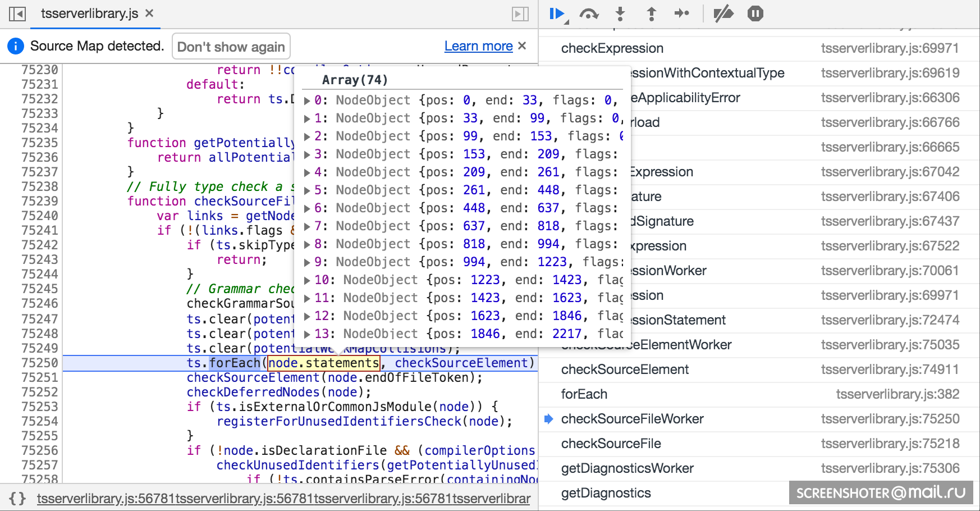This screenshot has height=511, width=980.
Task: Hide the debugger sidebar pane
Action: click(520, 13)
